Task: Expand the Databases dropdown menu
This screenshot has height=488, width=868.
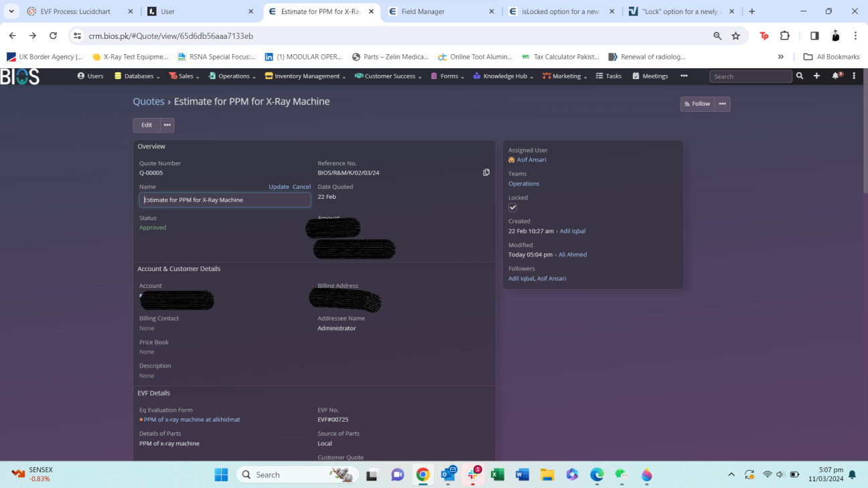Action: 137,76
